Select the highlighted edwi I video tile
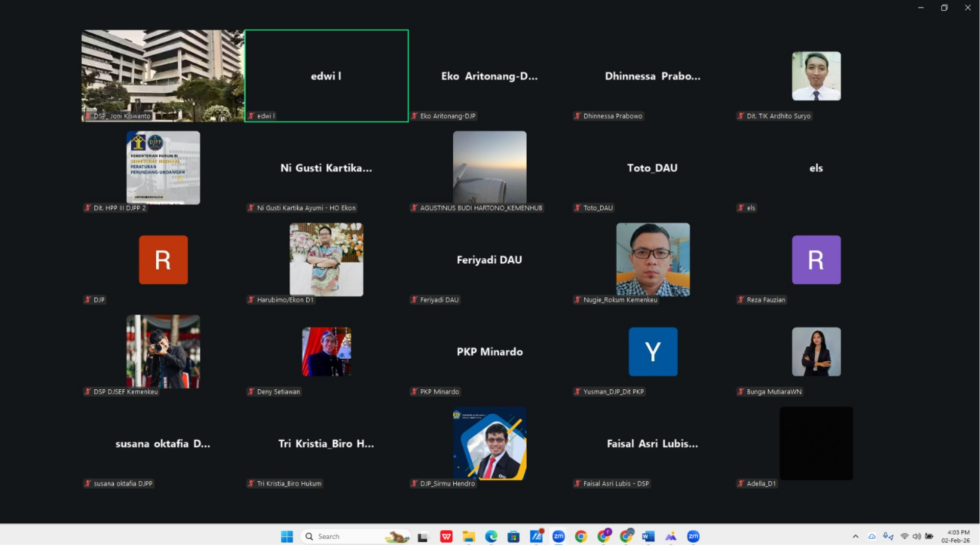 pos(327,76)
